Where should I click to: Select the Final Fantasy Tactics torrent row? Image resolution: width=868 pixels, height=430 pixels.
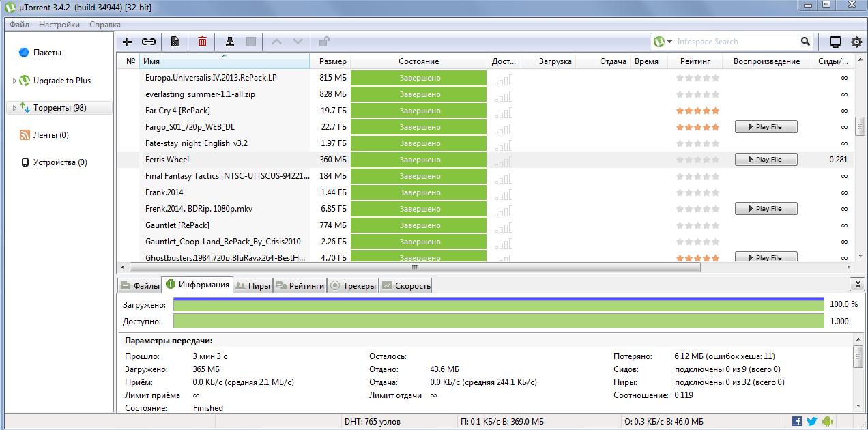(486, 176)
